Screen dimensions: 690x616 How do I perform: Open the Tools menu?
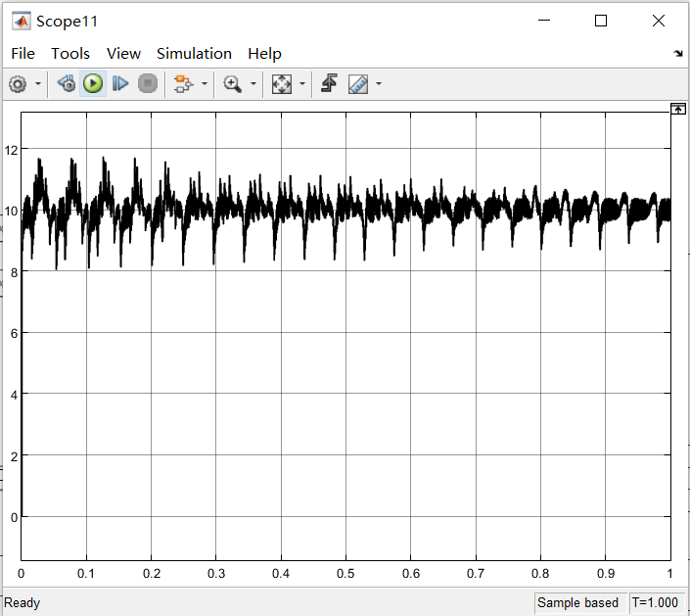pyautogui.click(x=70, y=54)
